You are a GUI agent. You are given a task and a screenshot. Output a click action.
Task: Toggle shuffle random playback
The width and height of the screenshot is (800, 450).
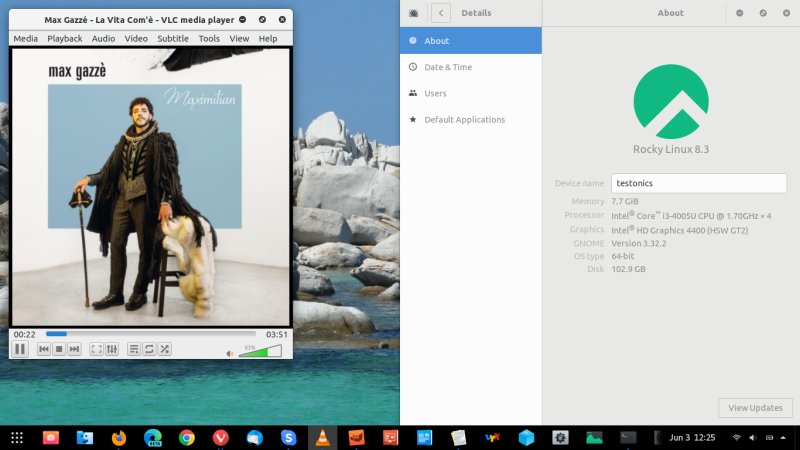point(164,349)
